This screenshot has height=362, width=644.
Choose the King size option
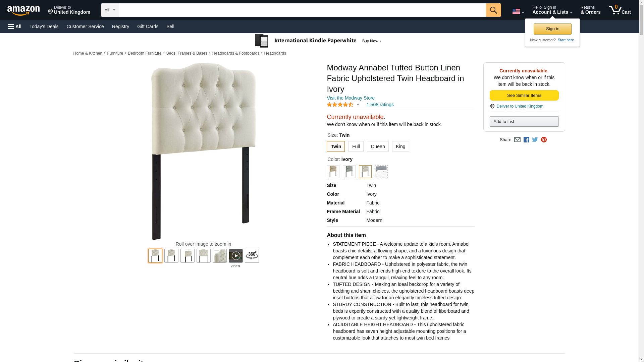click(400, 146)
